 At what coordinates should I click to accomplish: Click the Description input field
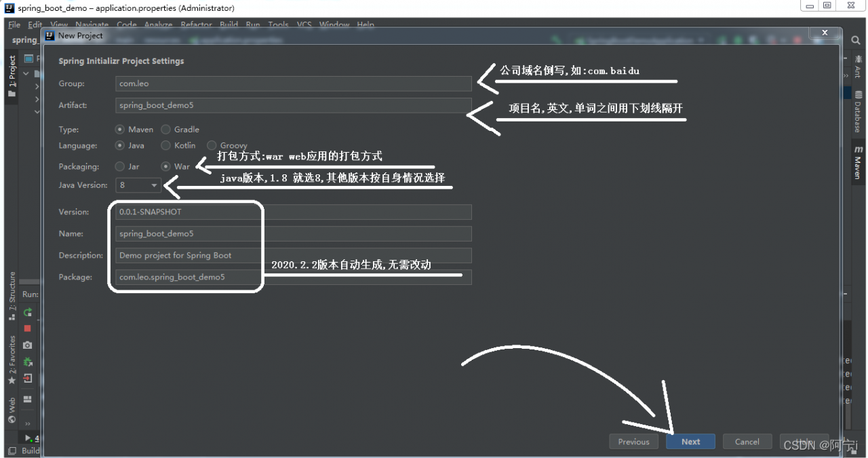(x=294, y=255)
